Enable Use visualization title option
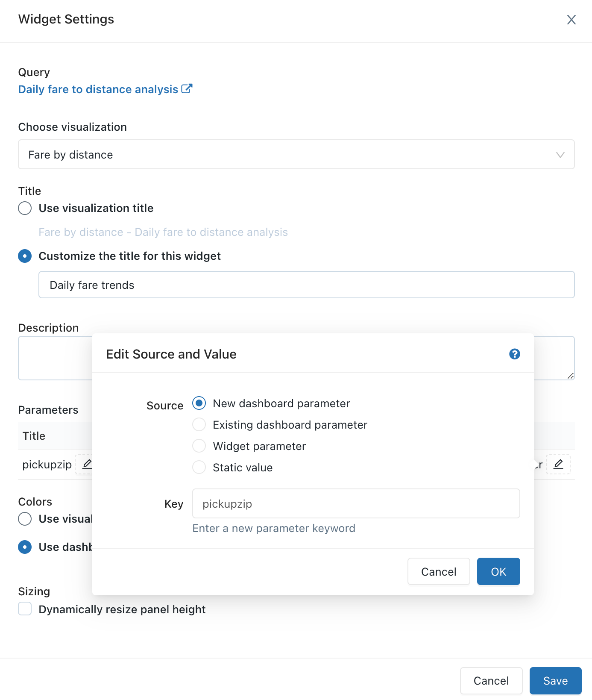Image resolution: width=592 pixels, height=700 pixels. (25, 208)
